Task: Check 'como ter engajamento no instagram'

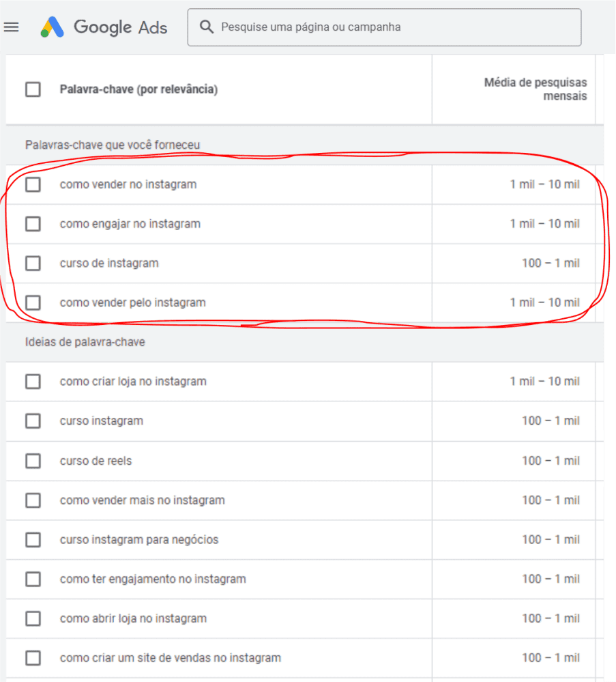Action: coord(33,579)
